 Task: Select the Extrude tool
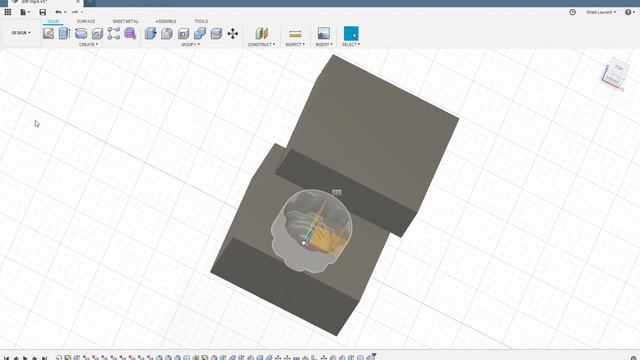coord(64,33)
